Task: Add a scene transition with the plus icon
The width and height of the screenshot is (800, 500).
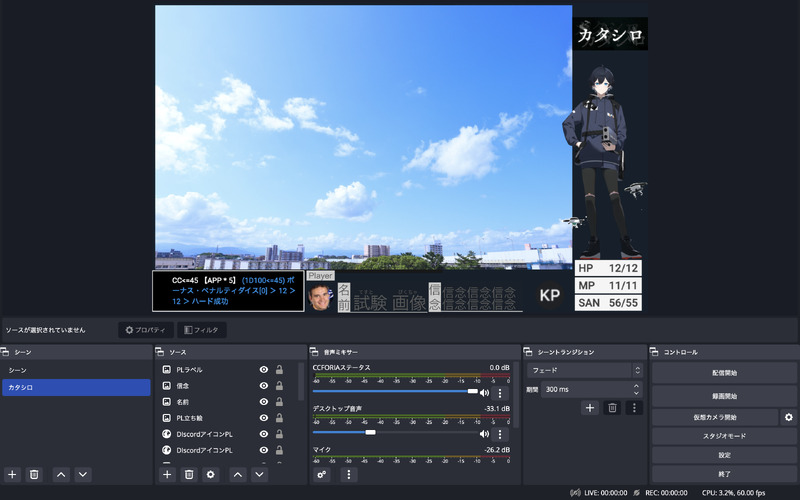Action: [x=590, y=408]
